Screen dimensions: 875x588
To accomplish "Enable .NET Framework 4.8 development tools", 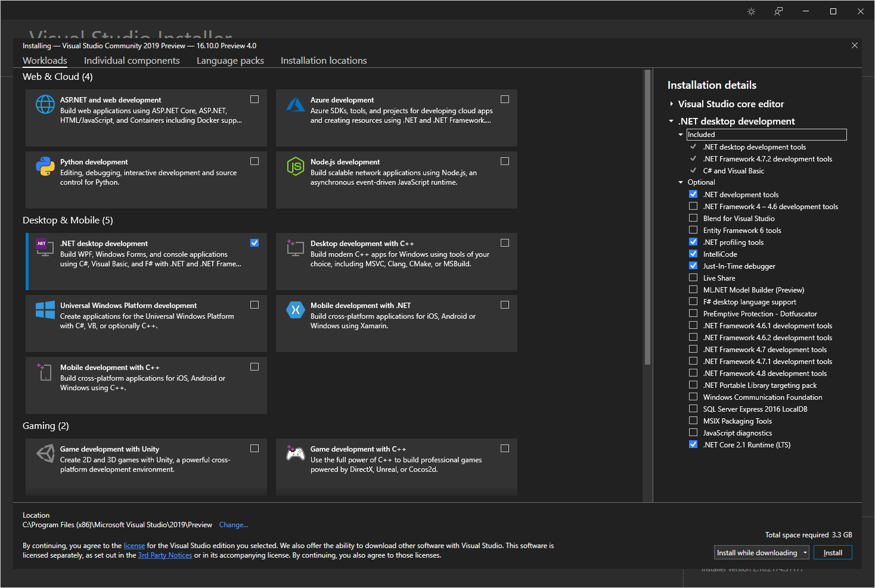I will (693, 373).
